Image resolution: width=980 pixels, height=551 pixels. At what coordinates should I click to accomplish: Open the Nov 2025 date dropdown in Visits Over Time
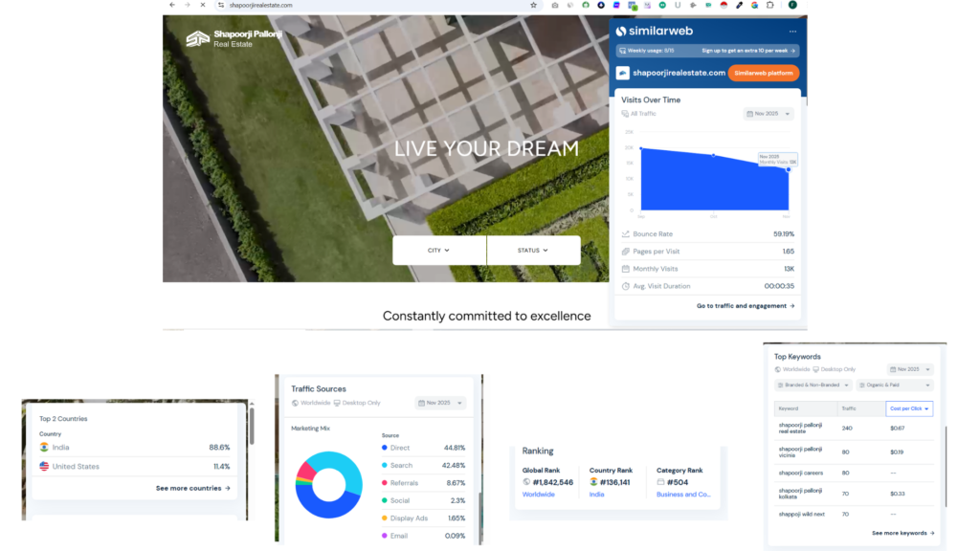(x=769, y=114)
